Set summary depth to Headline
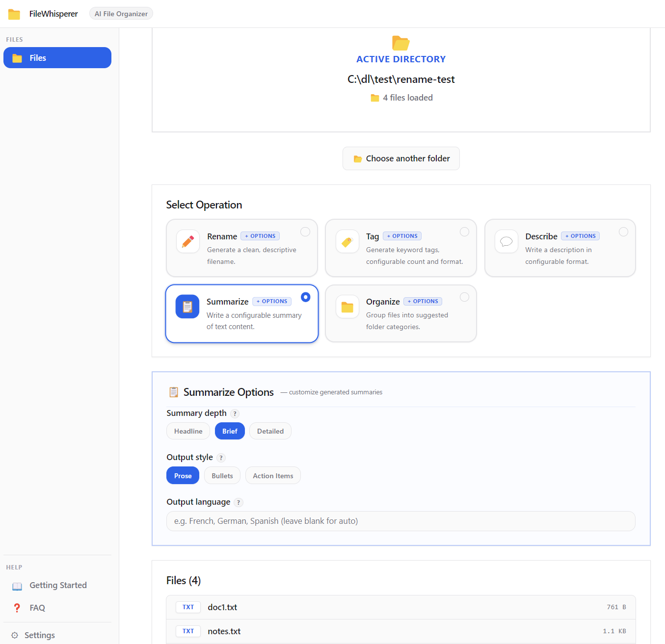Screen dimensions: 665x644 pos(188,431)
